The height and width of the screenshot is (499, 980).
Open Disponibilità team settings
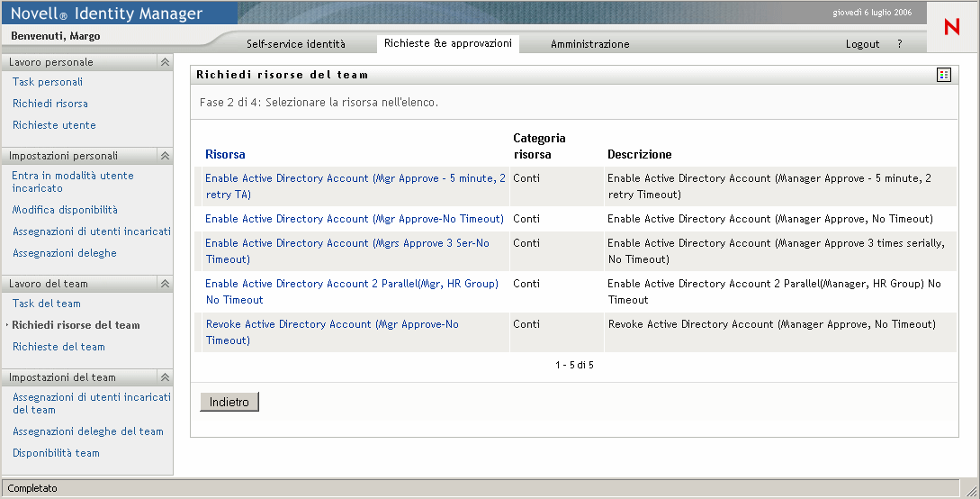pos(56,453)
